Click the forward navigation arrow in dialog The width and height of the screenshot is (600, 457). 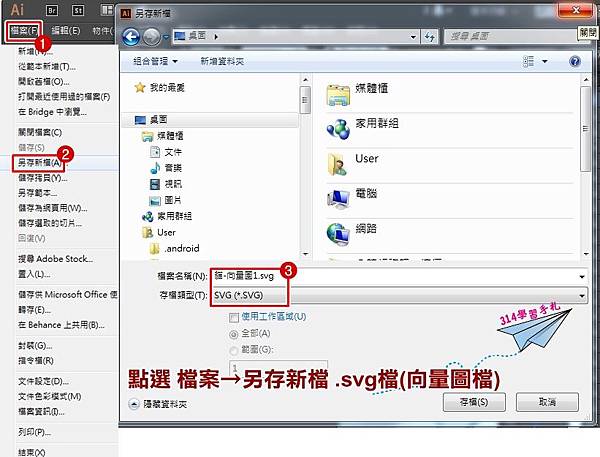(x=152, y=37)
